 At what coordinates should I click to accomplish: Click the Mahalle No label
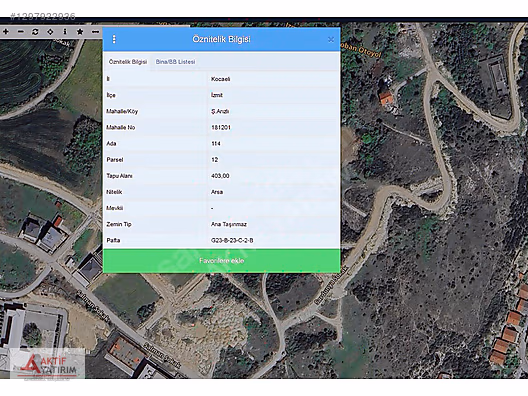pyautogui.click(x=121, y=128)
